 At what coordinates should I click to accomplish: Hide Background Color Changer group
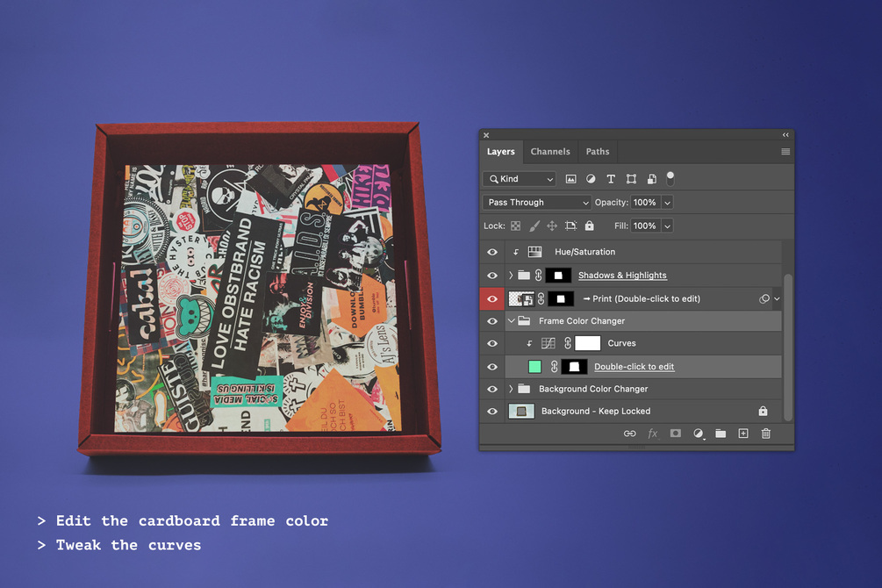[492, 389]
